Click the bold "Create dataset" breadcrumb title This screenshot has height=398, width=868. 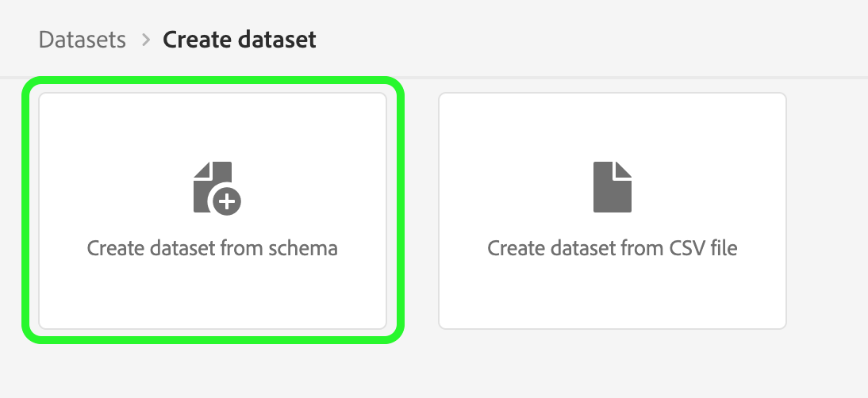(x=240, y=40)
